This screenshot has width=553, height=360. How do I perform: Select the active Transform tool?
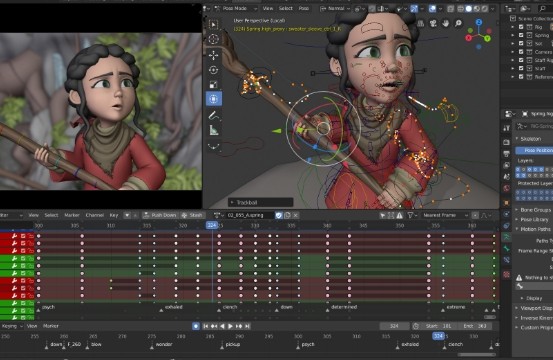(x=214, y=99)
